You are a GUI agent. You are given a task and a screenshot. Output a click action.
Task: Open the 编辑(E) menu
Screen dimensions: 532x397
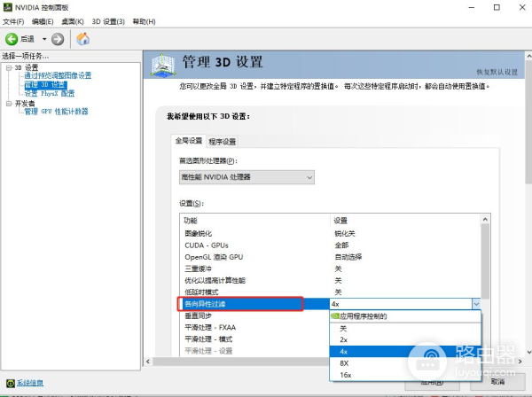(x=43, y=21)
